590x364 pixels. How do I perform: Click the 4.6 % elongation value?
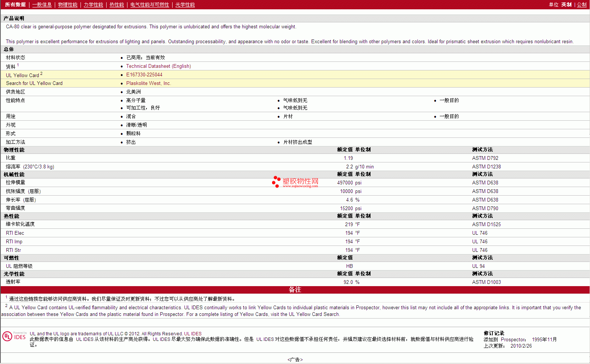(353, 200)
